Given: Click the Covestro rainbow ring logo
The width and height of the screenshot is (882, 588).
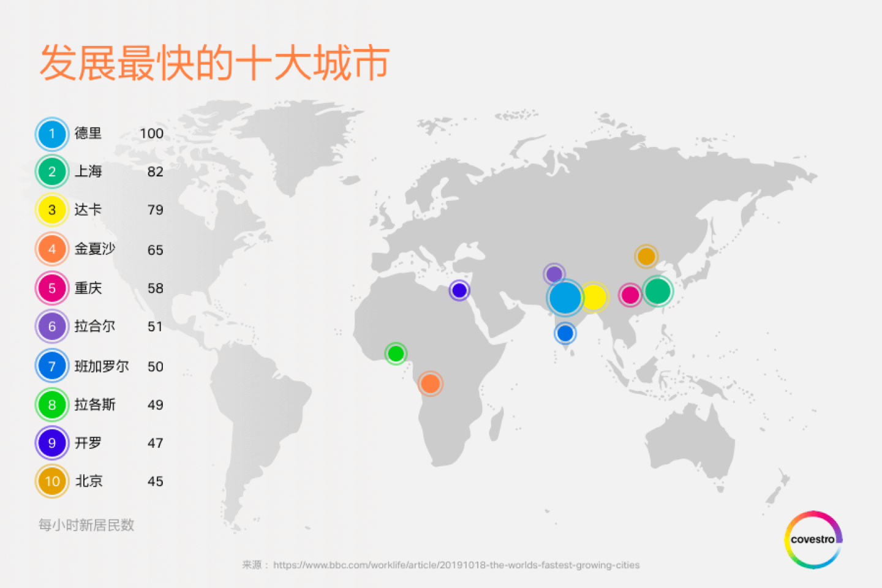Looking at the screenshot, I should (x=813, y=540).
